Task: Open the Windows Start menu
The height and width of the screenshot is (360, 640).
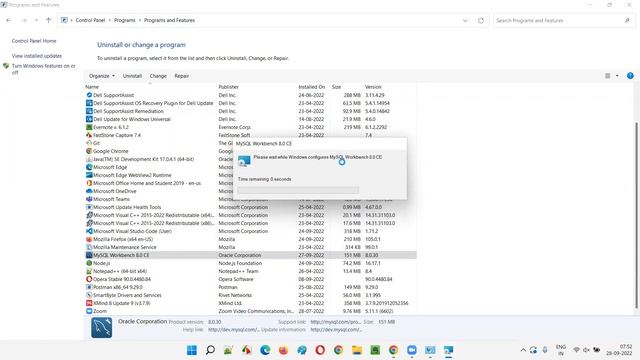Action: point(191,350)
